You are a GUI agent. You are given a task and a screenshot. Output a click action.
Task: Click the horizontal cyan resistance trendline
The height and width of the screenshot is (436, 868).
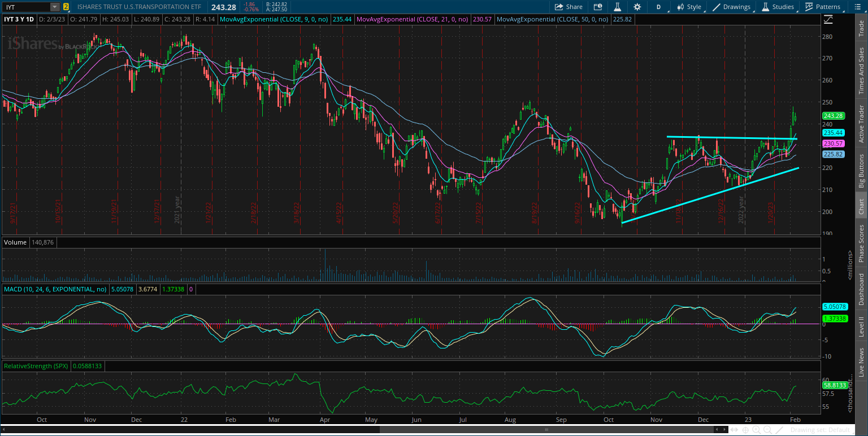[732, 138]
